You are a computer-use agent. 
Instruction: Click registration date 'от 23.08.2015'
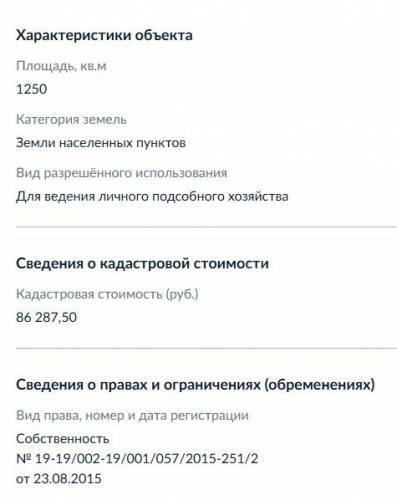pyautogui.click(x=59, y=479)
